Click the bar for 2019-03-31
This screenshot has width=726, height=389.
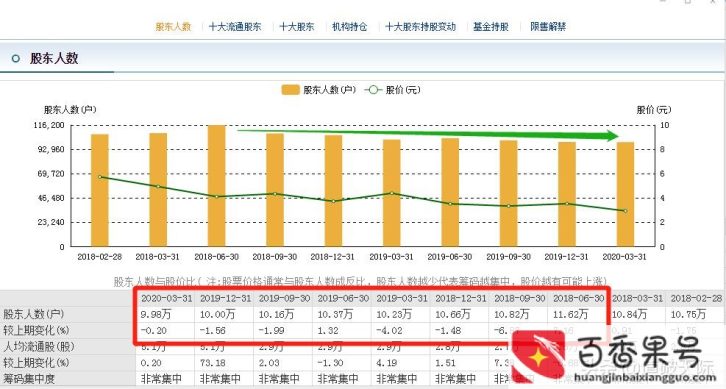point(392,193)
